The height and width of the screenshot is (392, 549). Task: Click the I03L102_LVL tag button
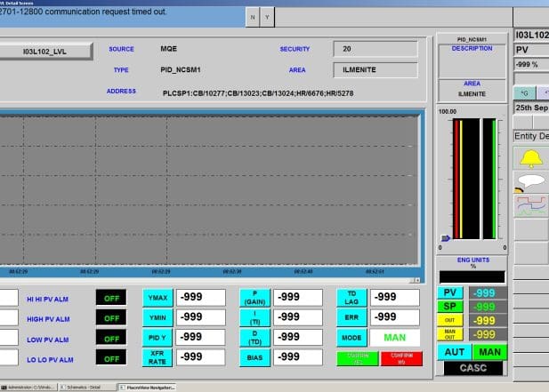[x=46, y=52]
